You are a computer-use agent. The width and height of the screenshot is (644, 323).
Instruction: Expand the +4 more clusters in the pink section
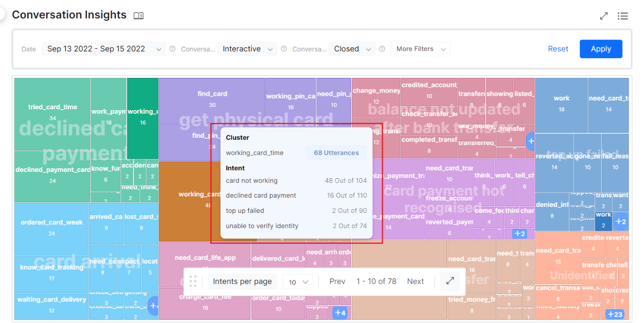pyautogui.click(x=340, y=313)
